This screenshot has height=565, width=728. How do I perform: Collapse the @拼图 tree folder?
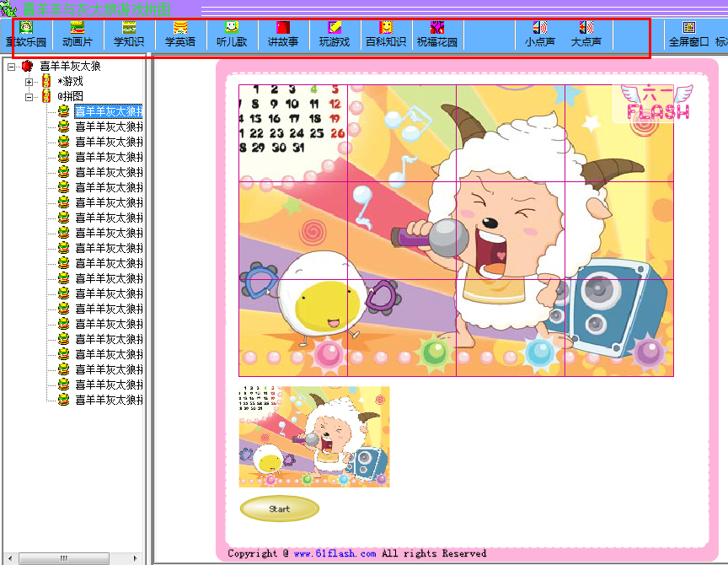[29, 97]
